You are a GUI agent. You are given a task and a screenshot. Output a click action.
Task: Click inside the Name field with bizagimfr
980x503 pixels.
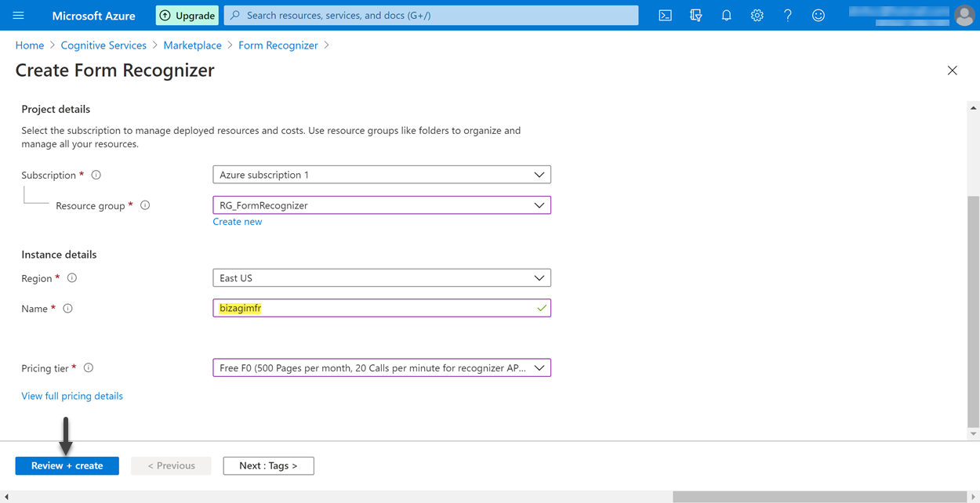coord(382,308)
